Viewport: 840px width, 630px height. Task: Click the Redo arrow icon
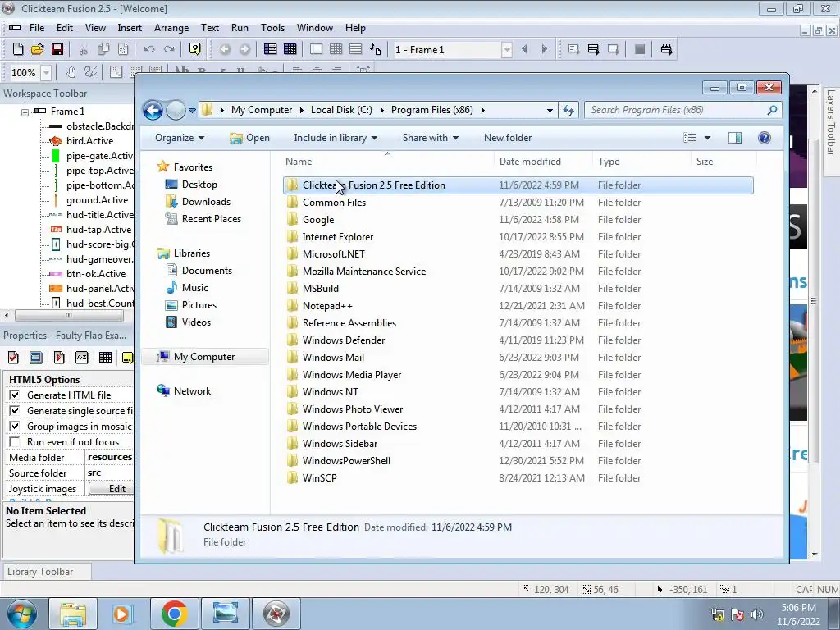click(x=169, y=49)
